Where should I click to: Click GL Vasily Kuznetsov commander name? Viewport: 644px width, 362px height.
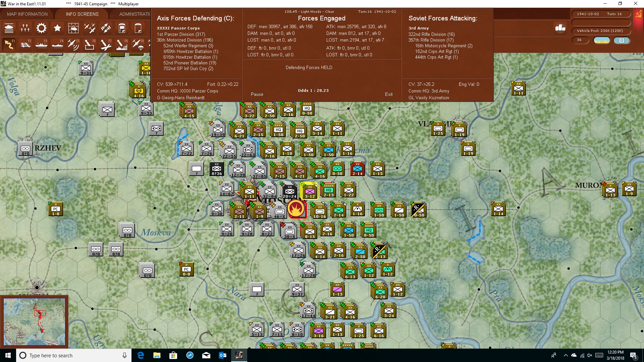429,98
